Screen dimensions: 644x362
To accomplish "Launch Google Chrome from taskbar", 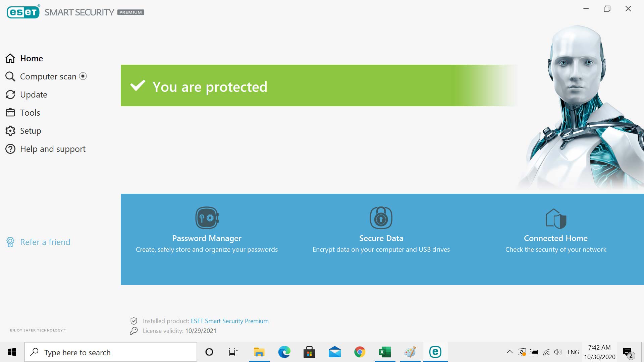I will [360, 352].
